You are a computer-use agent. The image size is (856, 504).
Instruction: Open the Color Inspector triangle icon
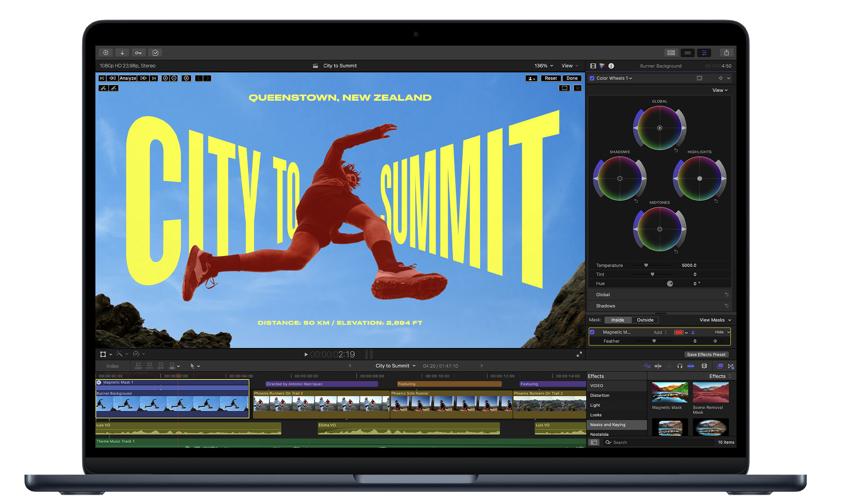(x=602, y=66)
